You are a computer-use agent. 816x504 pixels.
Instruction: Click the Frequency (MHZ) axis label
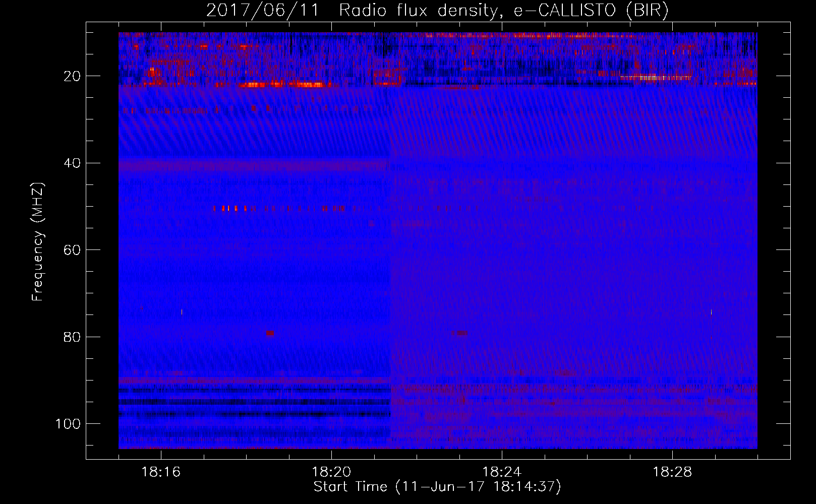pyautogui.click(x=38, y=242)
